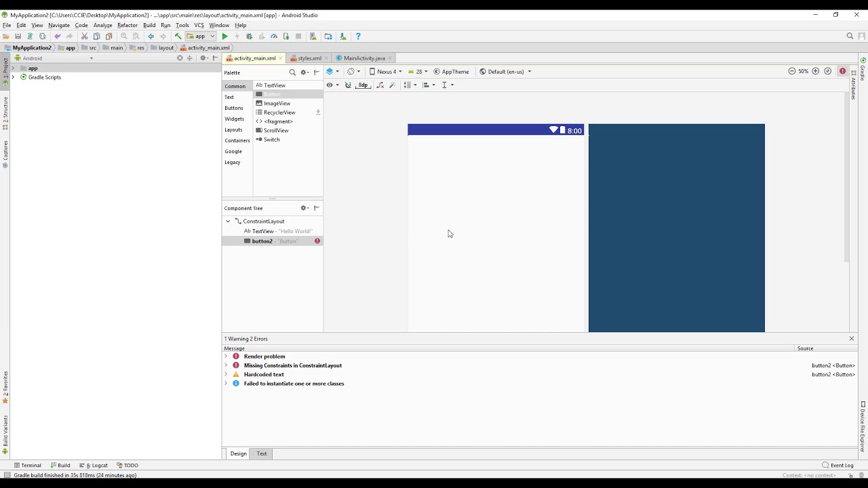Run the app with green play icon
Image resolution: width=868 pixels, height=488 pixels.
click(224, 37)
